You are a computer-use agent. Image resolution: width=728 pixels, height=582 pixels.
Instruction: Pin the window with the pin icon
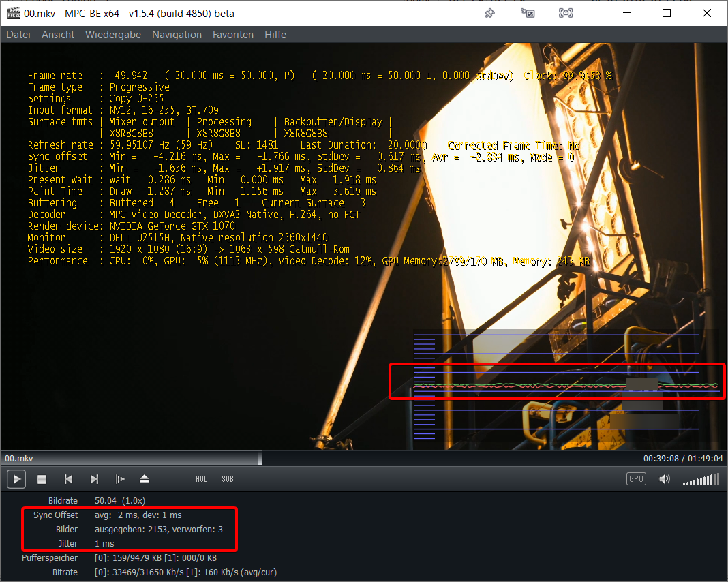[490, 13]
